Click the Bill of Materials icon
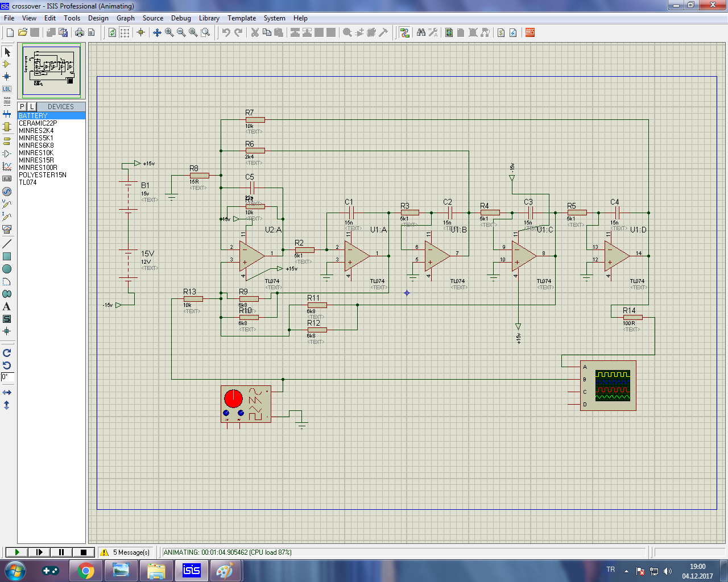Screen dimensions: 728x582 click(500, 32)
